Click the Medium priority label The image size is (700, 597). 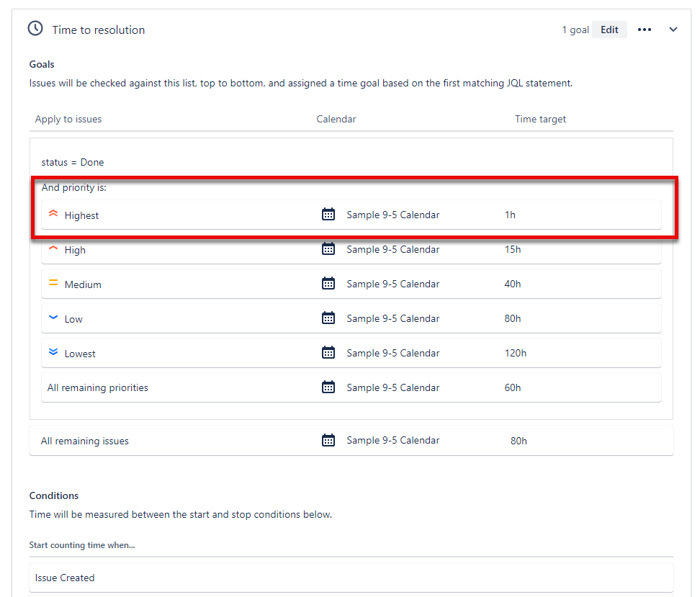pyautogui.click(x=83, y=284)
